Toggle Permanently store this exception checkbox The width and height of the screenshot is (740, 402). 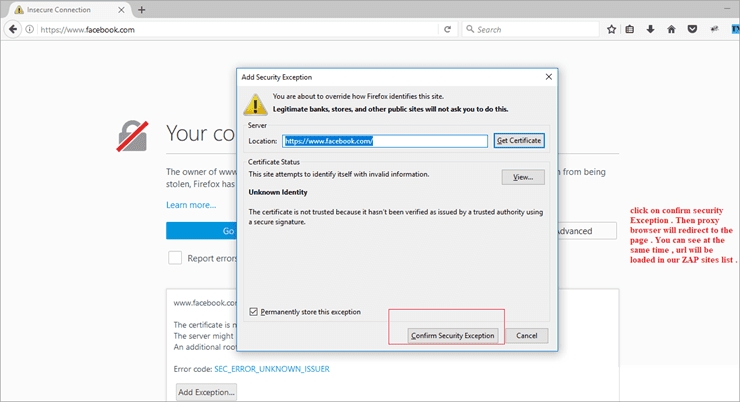[253, 311]
